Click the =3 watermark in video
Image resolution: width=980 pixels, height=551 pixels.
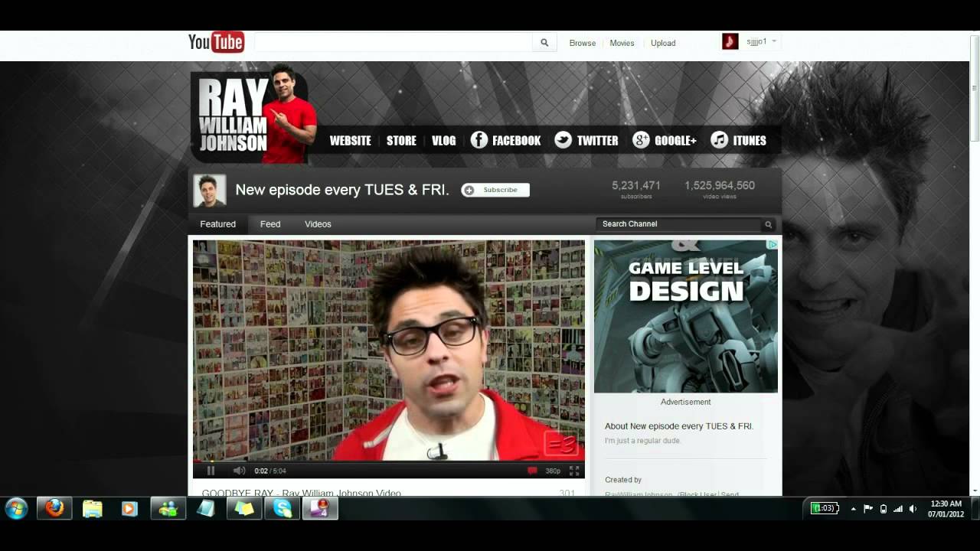click(560, 444)
